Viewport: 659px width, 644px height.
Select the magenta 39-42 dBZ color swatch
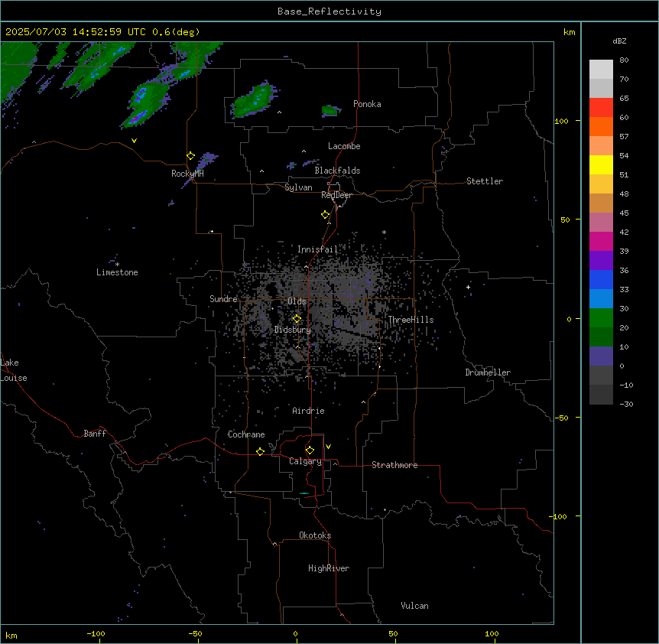[x=601, y=241]
